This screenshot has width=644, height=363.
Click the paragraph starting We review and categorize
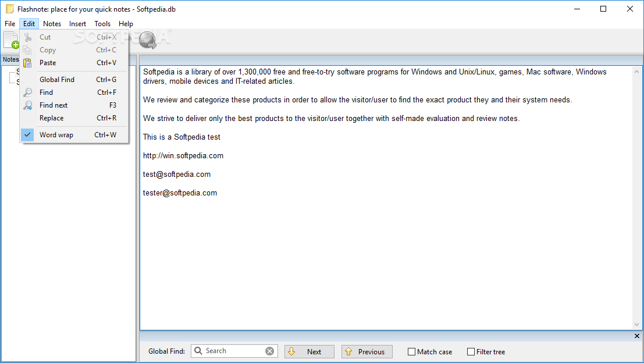[x=357, y=100]
